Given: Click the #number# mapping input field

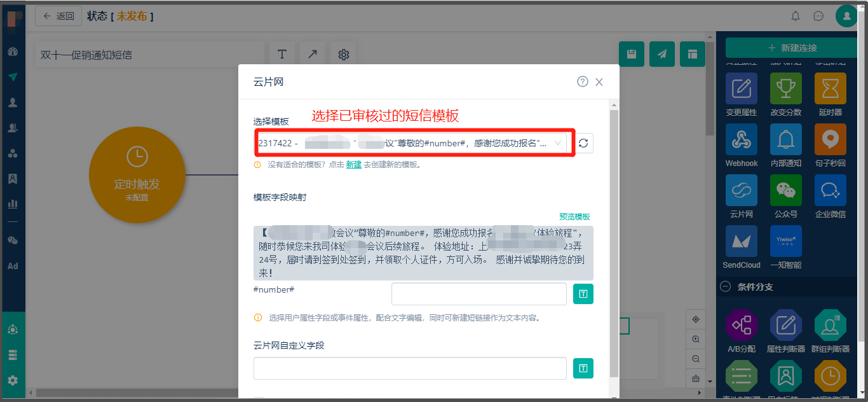Looking at the screenshot, I should [479, 294].
